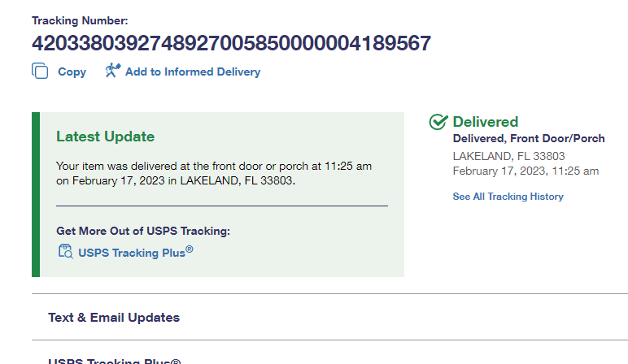Image resolution: width=628 pixels, height=364 pixels.
Task: Open See All Tracking History
Action: [x=508, y=197]
